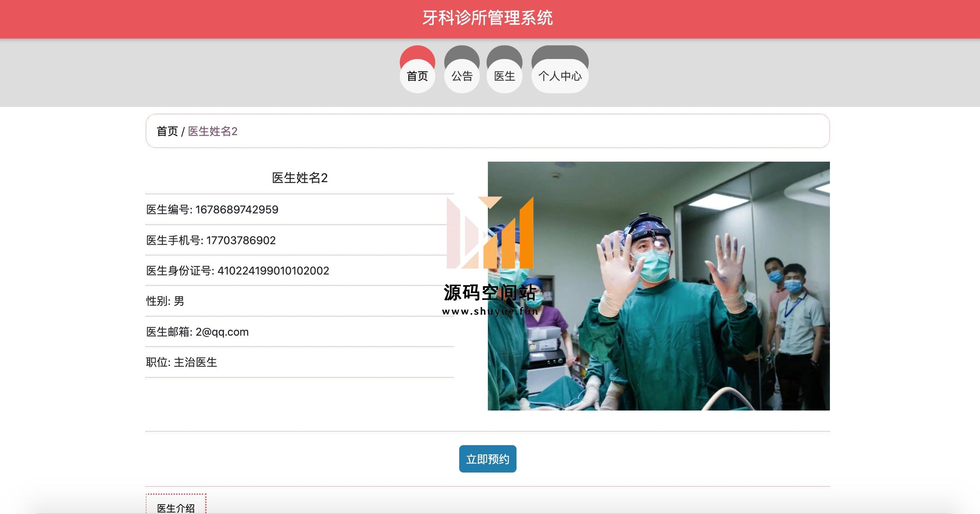The image size is (980, 514).
Task: Click the 医生手机号: 17703786902 row
Action: pyautogui.click(x=300, y=240)
